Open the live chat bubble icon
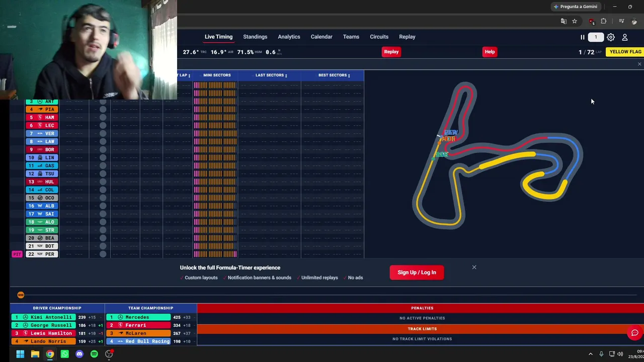The width and height of the screenshot is (644, 362). point(635,333)
